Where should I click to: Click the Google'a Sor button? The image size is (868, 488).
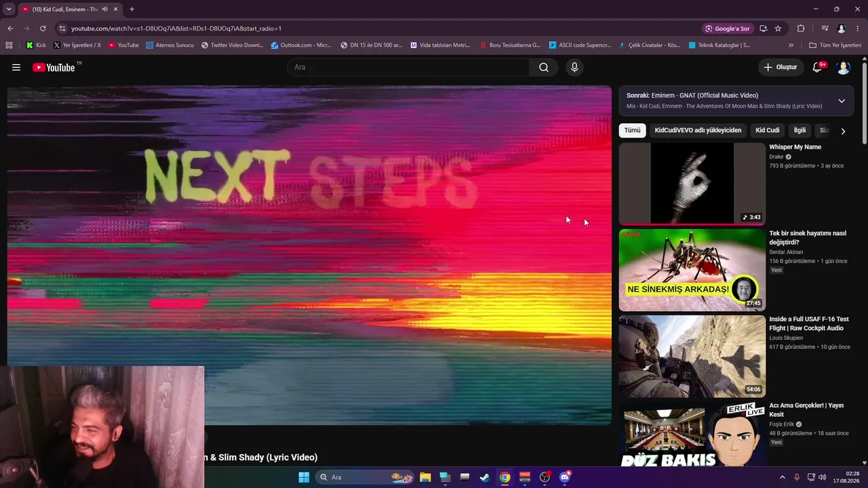728,28
